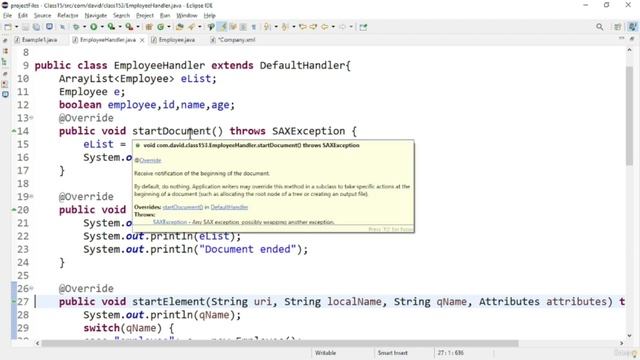Screen dimensions: 640x360
Task: Expand the Next Annotation dropdown
Action: [x=276, y=27]
